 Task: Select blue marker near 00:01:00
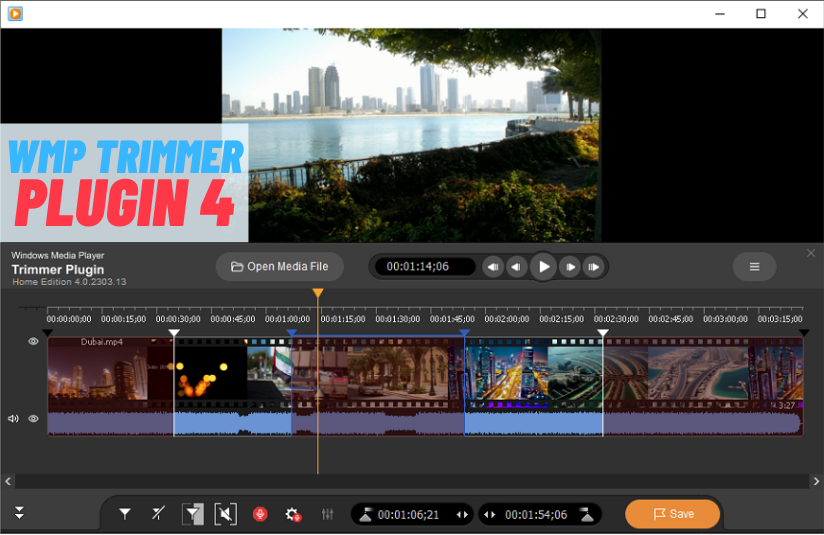click(x=292, y=333)
